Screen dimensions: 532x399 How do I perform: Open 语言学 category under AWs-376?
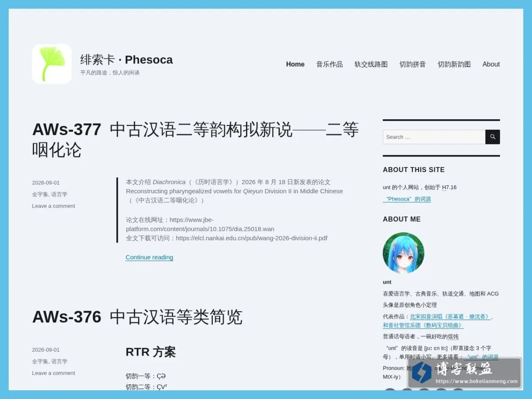click(59, 361)
